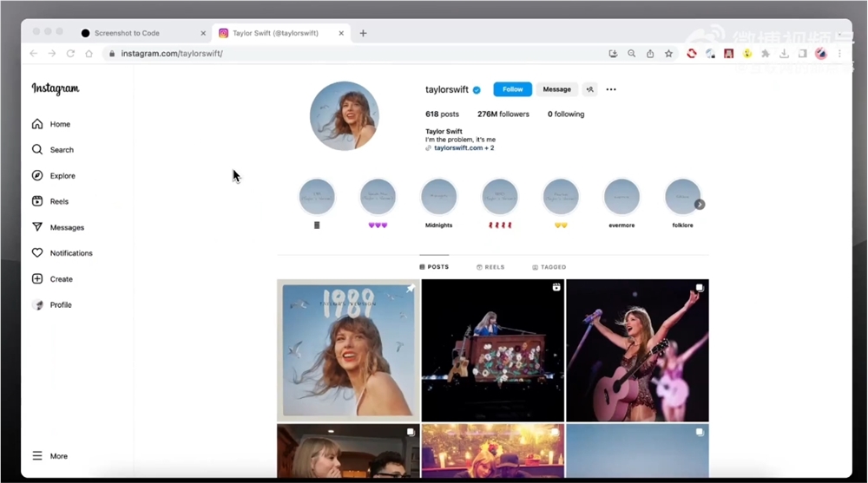Open the extensions puzzle icon
Screen dimensions: 868x483
pos(766,54)
